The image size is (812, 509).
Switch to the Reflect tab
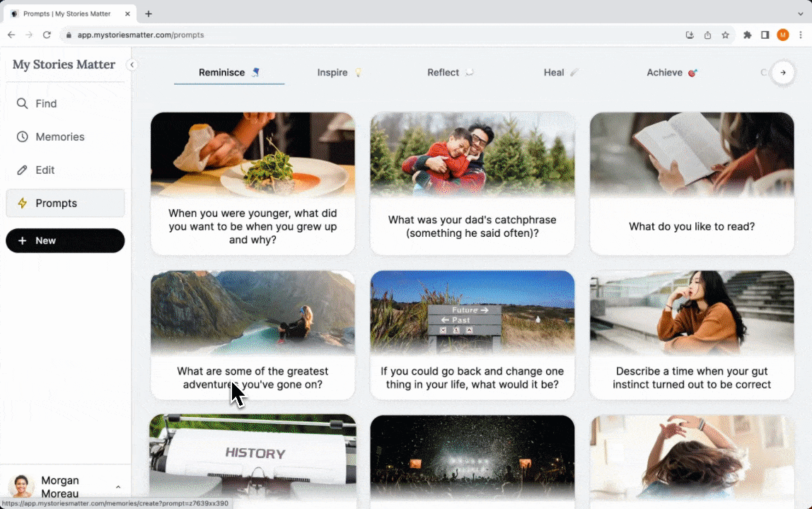click(x=450, y=73)
